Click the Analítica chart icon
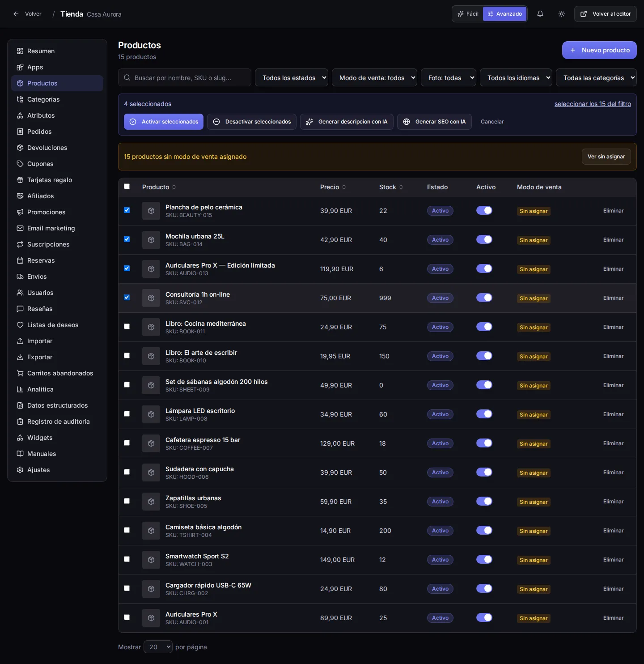644x664 pixels. pyautogui.click(x=20, y=389)
